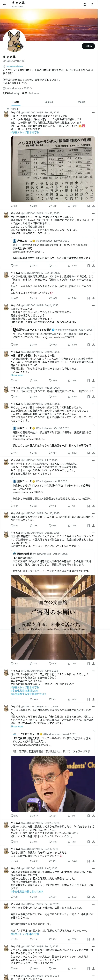
Task: Share the pinned Sep 13 post
Action: click(x=93, y=206)
